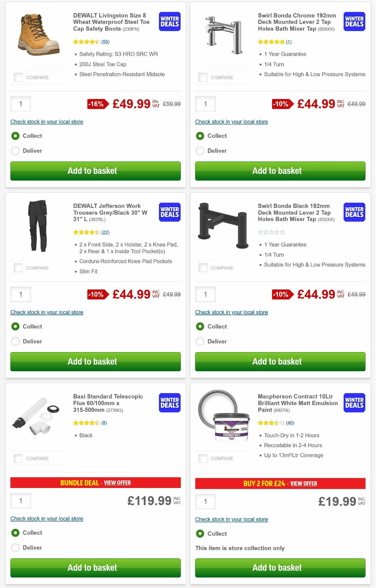Viewport: 376px width, 588px height.
Task: Enable Compare for DEWALT Livingston boots
Action: click(18, 77)
